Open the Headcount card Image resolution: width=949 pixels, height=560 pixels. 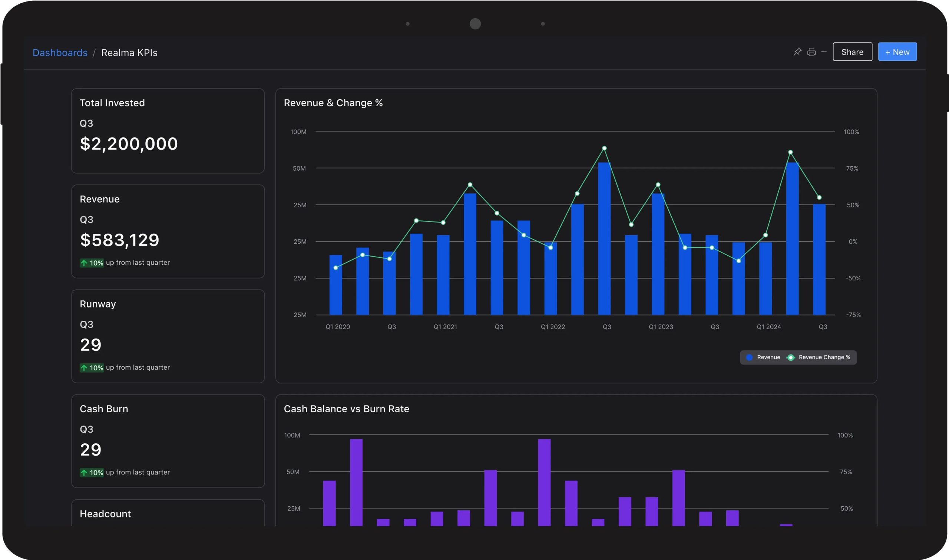(x=168, y=513)
